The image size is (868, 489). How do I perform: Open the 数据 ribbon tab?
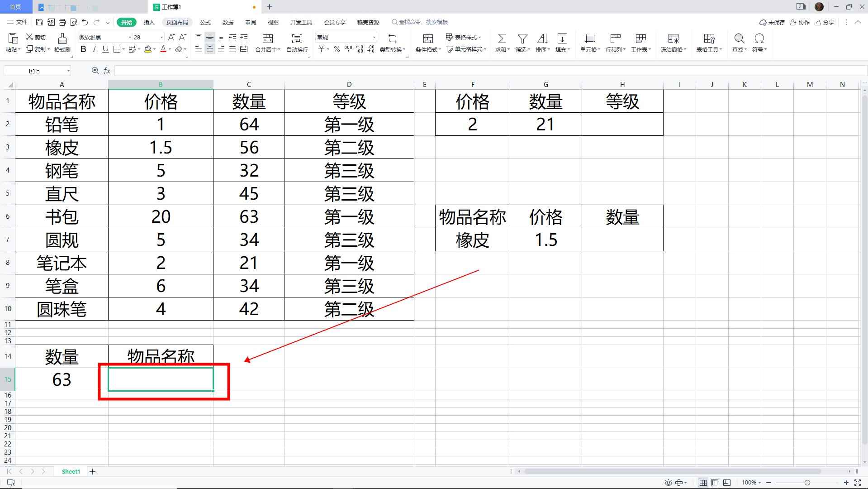click(228, 22)
